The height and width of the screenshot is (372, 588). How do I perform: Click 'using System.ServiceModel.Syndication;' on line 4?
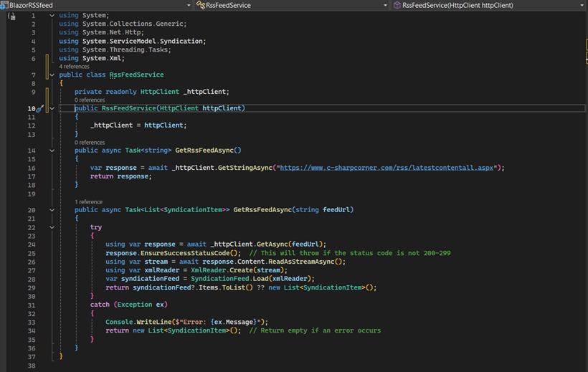coord(133,42)
